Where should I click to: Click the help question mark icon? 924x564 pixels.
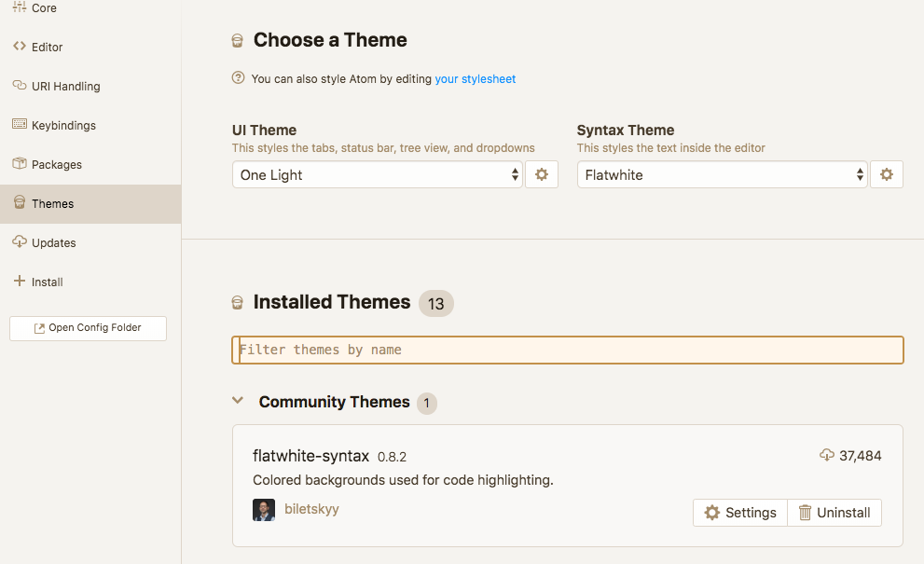[238, 77]
